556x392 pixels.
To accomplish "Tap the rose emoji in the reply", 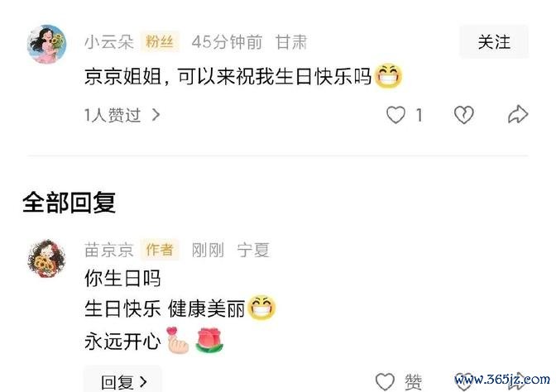I will point(209,340).
